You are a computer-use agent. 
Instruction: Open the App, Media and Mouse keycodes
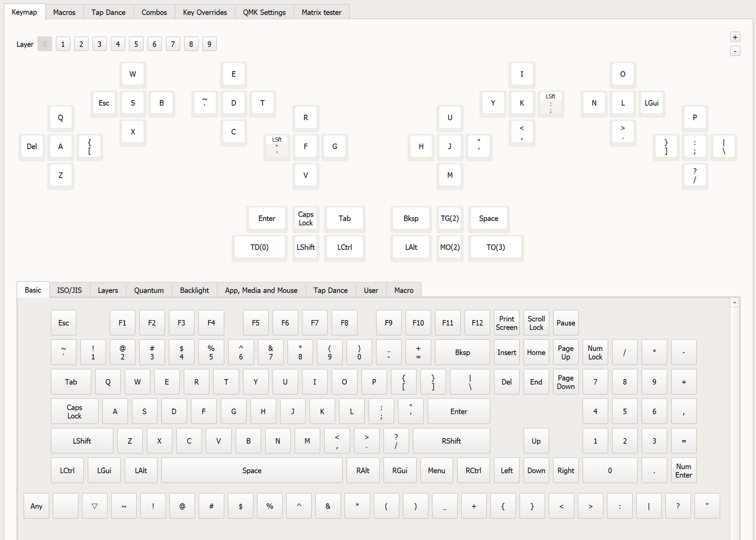(x=261, y=290)
